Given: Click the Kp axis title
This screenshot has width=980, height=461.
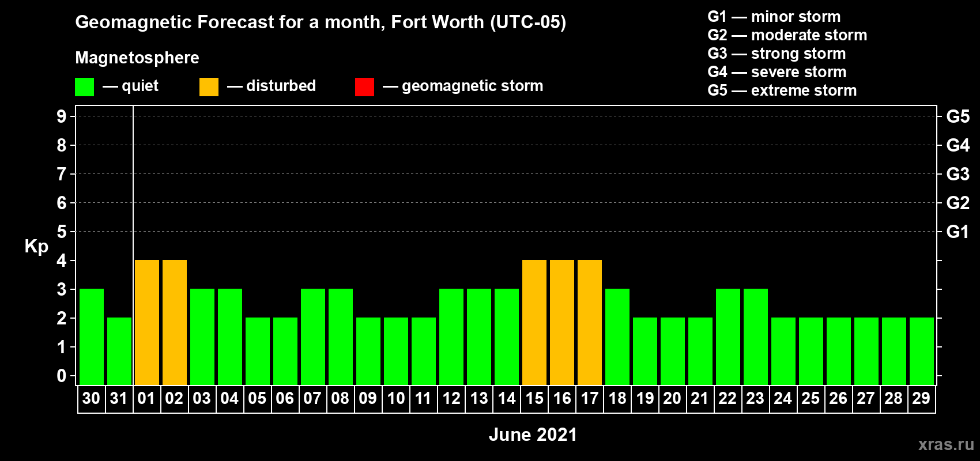Looking at the screenshot, I should click(36, 246).
